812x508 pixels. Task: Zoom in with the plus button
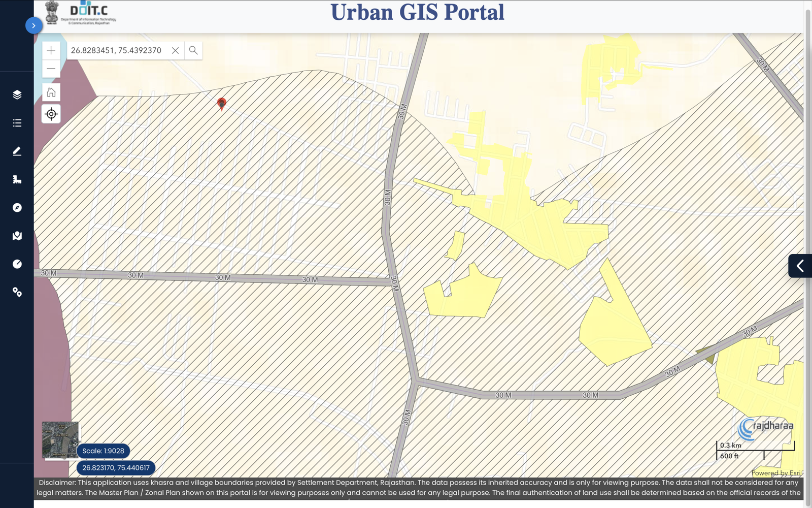tap(51, 50)
